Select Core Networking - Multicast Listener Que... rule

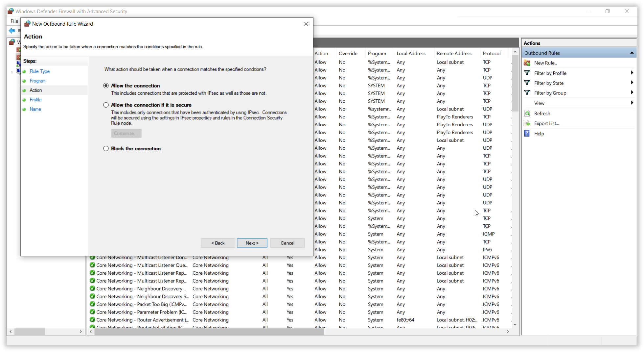tap(142, 265)
